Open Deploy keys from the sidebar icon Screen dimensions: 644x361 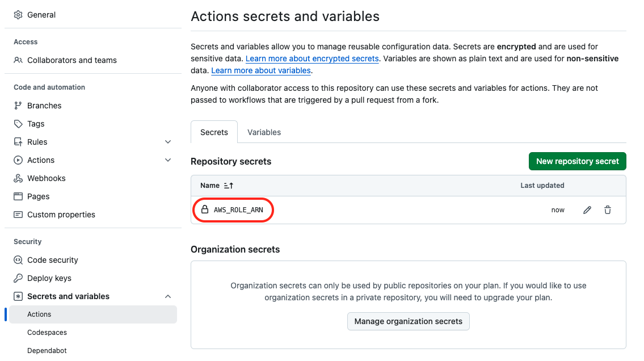coord(18,278)
